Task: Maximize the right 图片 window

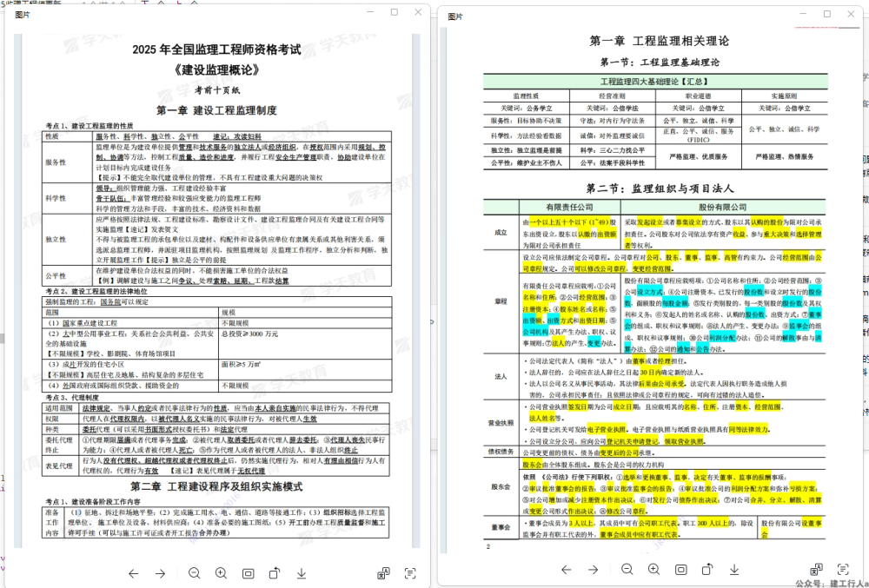Action: [x=827, y=15]
